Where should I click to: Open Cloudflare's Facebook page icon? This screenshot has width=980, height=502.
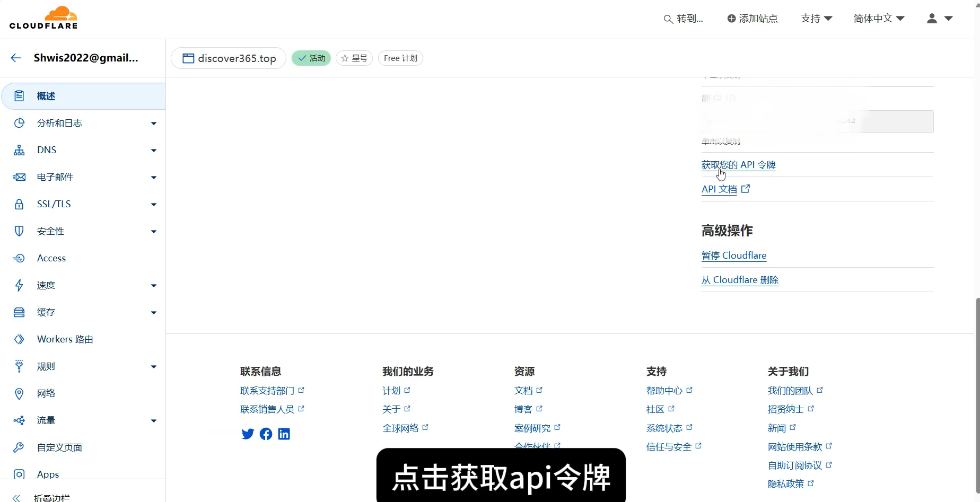pos(266,434)
